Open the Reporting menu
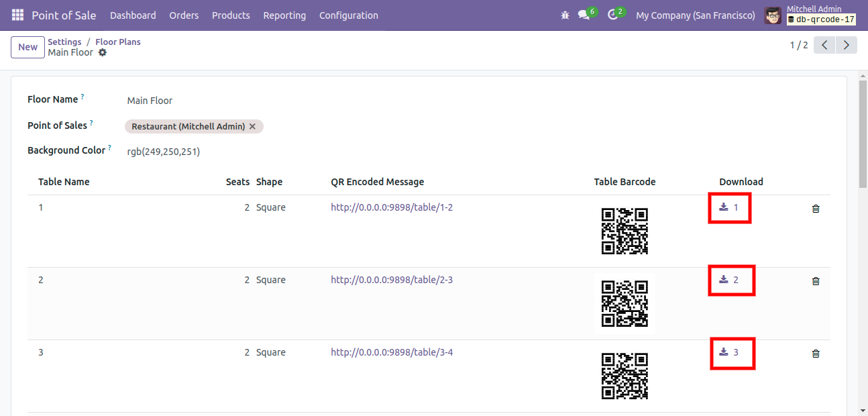 pyautogui.click(x=284, y=15)
